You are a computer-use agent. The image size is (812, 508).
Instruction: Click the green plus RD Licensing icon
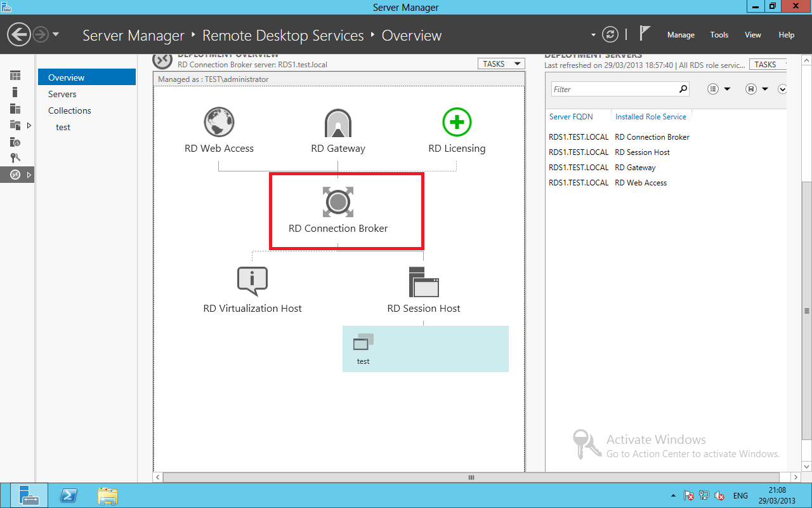tap(457, 121)
